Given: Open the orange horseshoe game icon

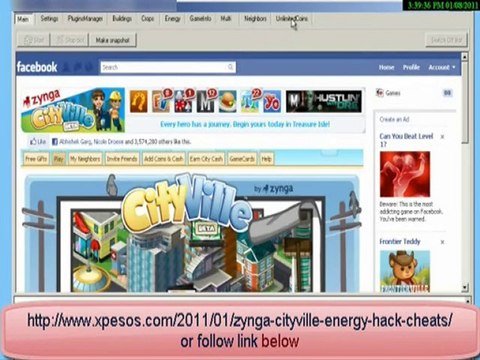Looking at the screenshot, I should [x=138, y=101].
